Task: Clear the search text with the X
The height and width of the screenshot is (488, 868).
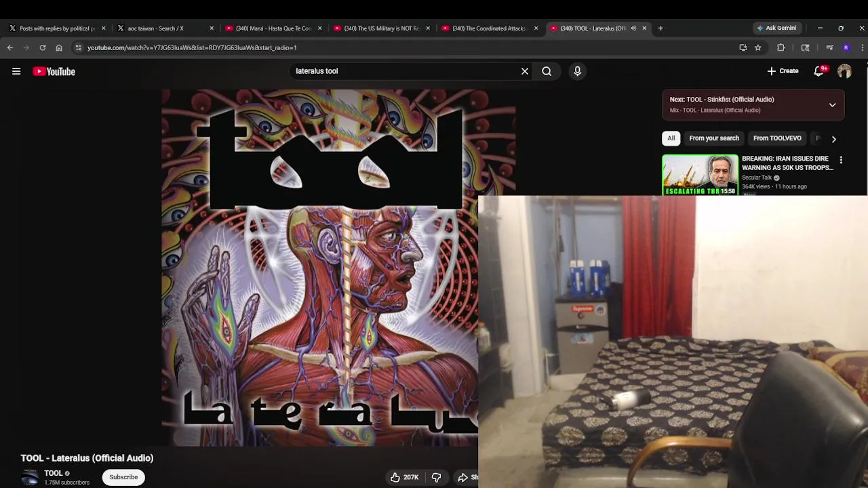Action: pos(525,71)
